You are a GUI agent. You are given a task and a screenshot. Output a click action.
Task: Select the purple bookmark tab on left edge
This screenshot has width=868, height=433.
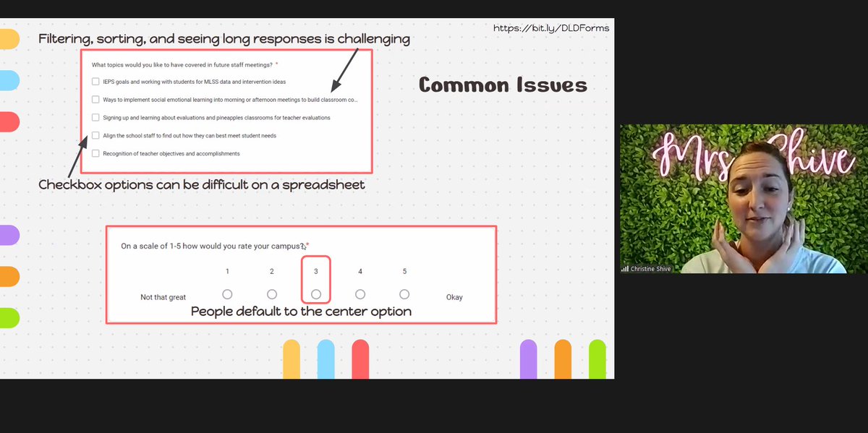click(9, 233)
